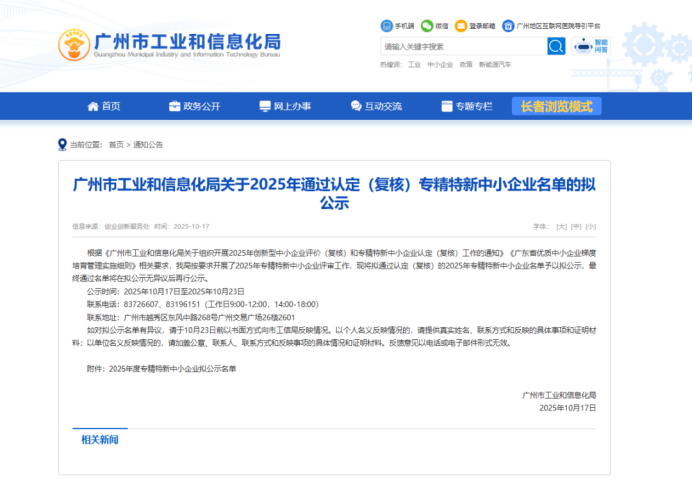
Task: Expand the 互动交流 navigation menu
Action: click(376, 106)
